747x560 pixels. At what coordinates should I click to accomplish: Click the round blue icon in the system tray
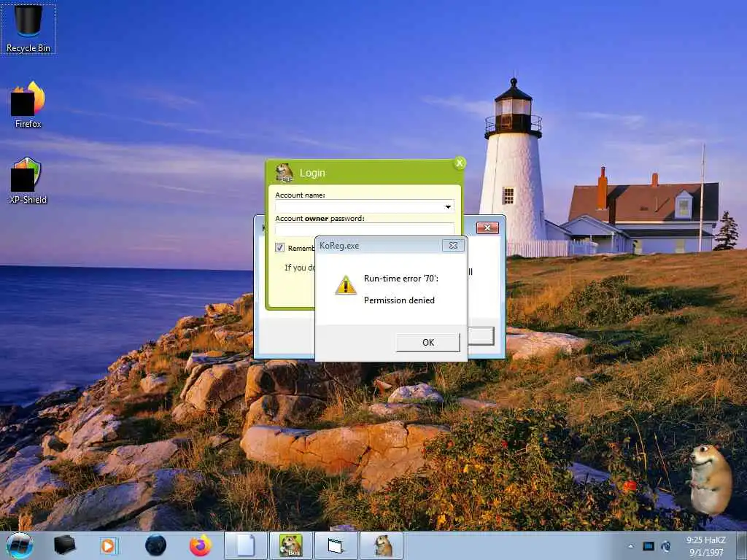tap(666, 546)
